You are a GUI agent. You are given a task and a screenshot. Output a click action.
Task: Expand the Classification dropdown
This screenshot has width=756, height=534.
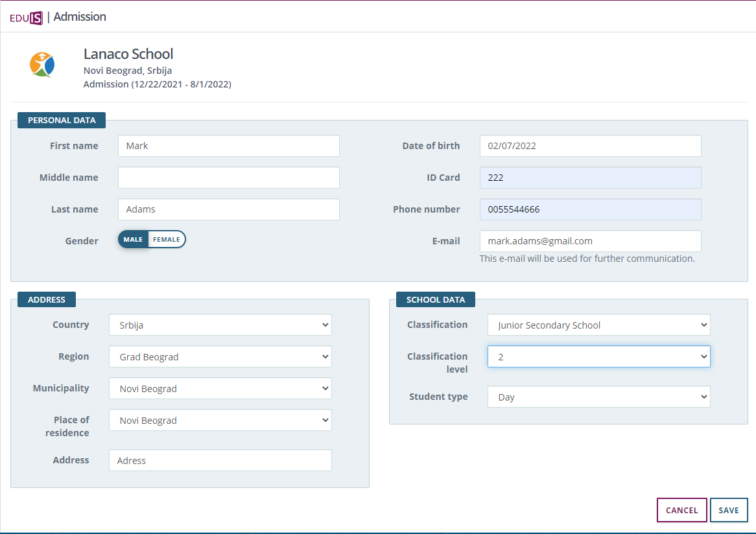598,325
